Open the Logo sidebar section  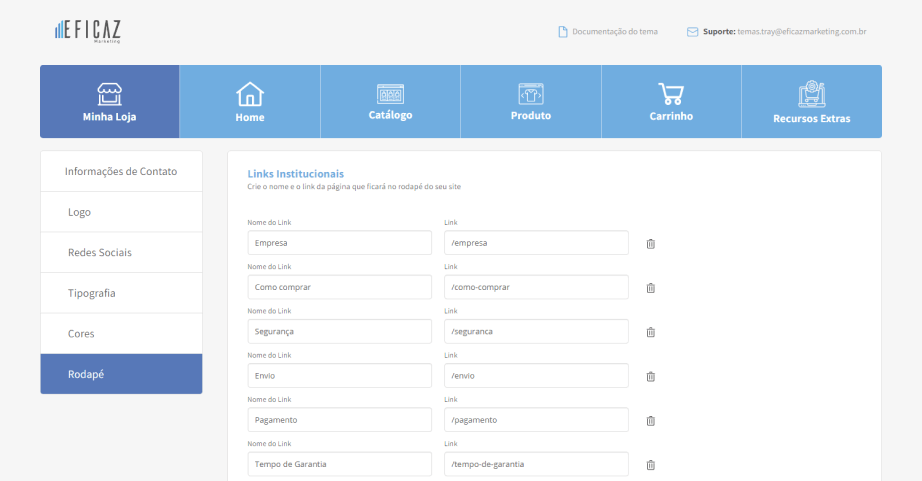tap(121, 212)
